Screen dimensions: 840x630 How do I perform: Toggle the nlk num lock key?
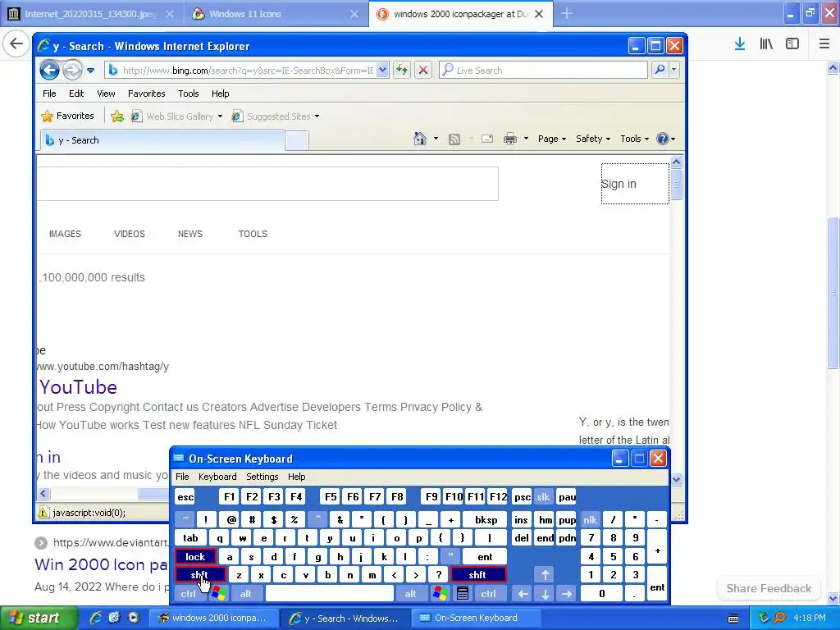click(x=590, y=519)
